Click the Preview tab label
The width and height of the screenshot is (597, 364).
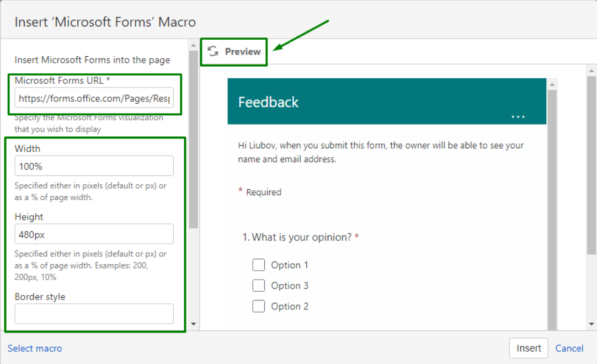coord(243,52)
